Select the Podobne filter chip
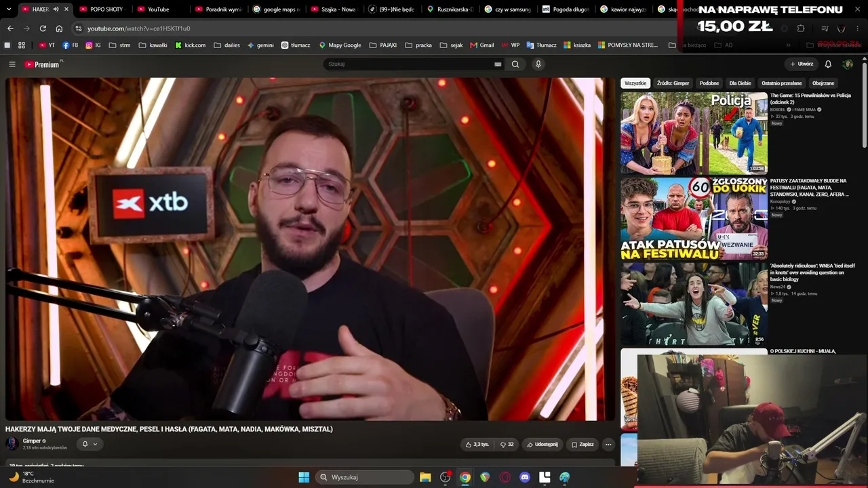 709,83
